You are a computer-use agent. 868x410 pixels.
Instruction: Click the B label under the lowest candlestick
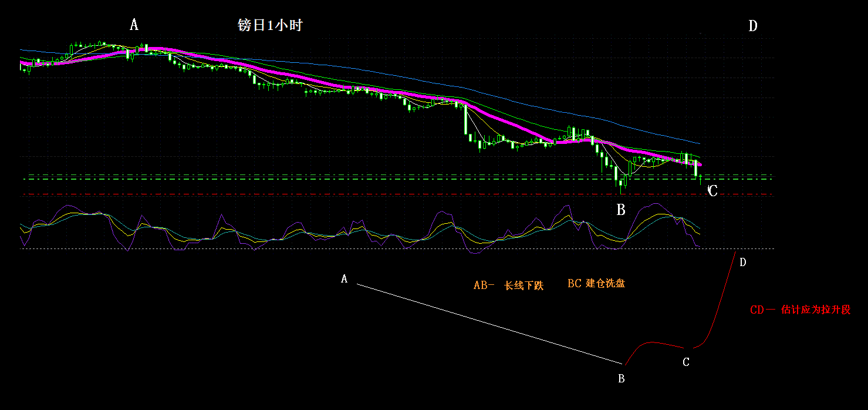point(621,209)
